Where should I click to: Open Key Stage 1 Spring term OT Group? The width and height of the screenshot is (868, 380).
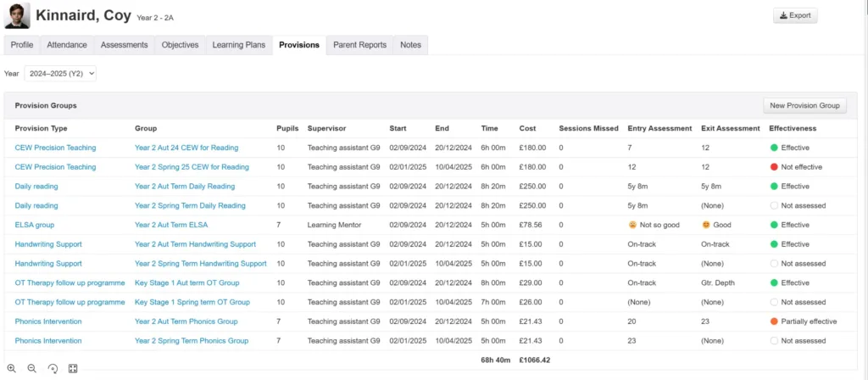pos(192,303)
